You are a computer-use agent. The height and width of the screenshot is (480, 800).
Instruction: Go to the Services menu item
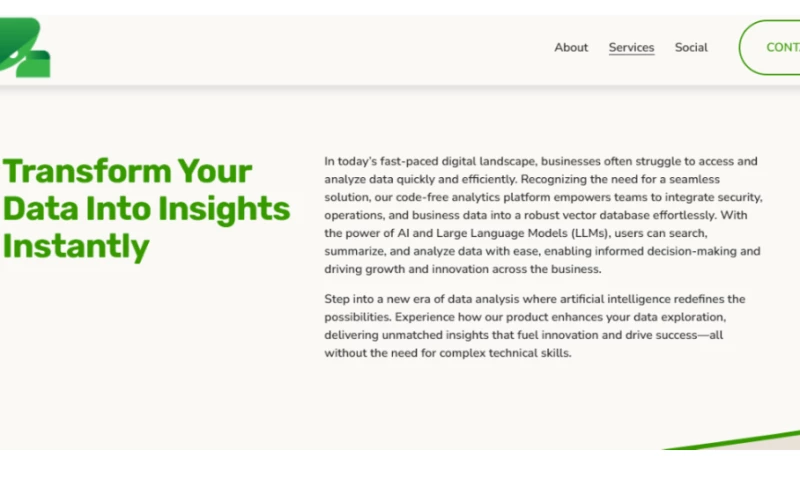[x=631, y=47]
